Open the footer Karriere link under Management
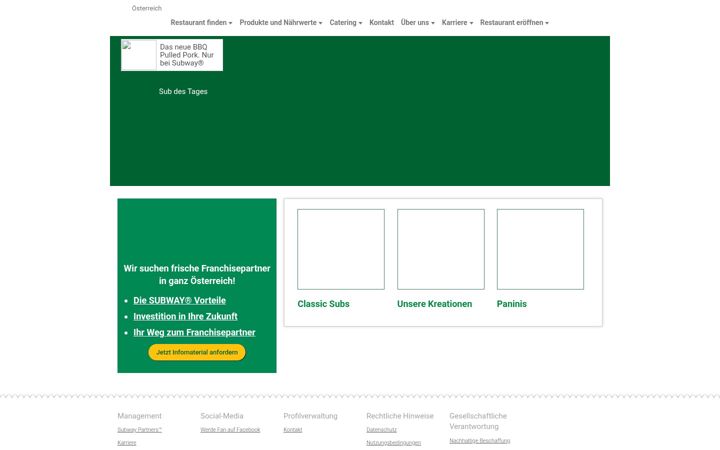 tap(127, 443)
